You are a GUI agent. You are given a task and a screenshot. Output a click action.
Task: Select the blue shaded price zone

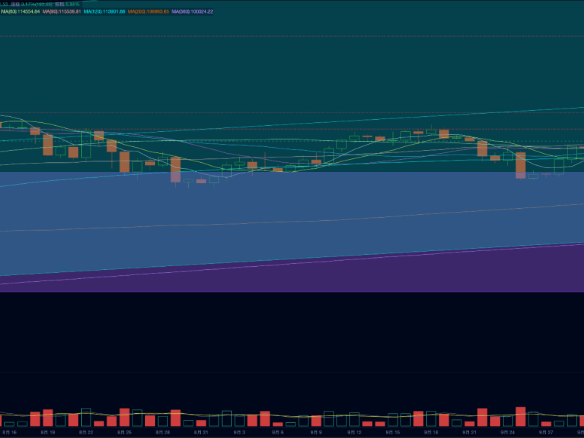pos(292,216)
